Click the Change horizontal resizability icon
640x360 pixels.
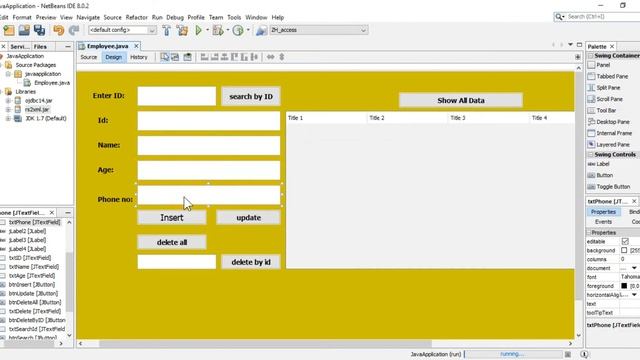pos(270,57)
